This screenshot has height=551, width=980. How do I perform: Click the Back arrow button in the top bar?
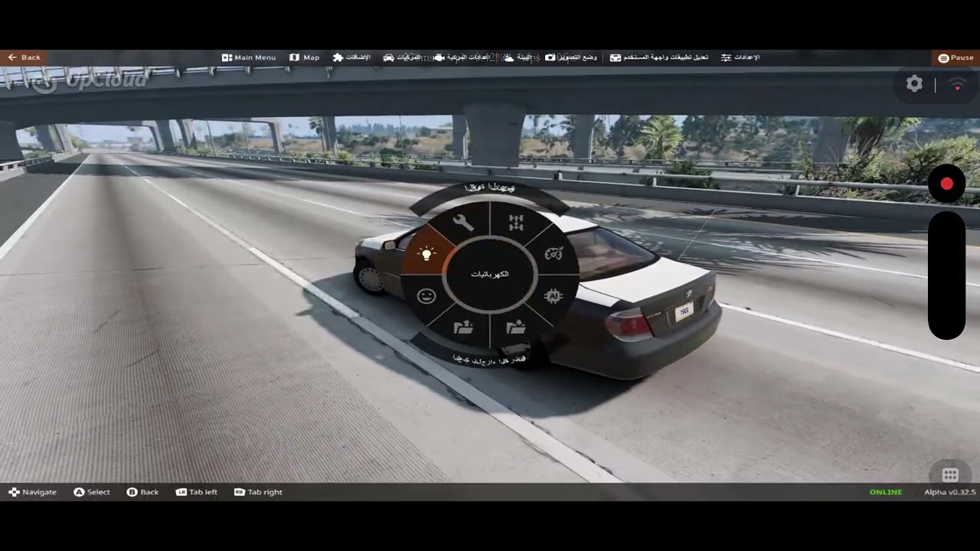[x=24, y=57]
